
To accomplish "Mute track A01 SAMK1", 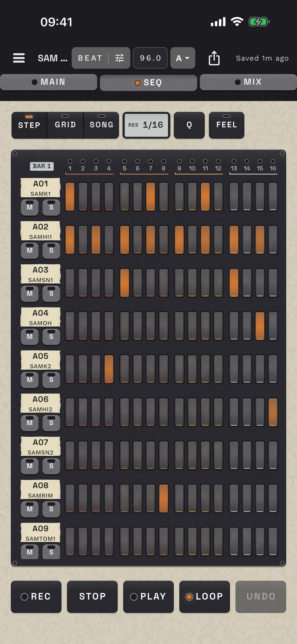I will [30, 207].
